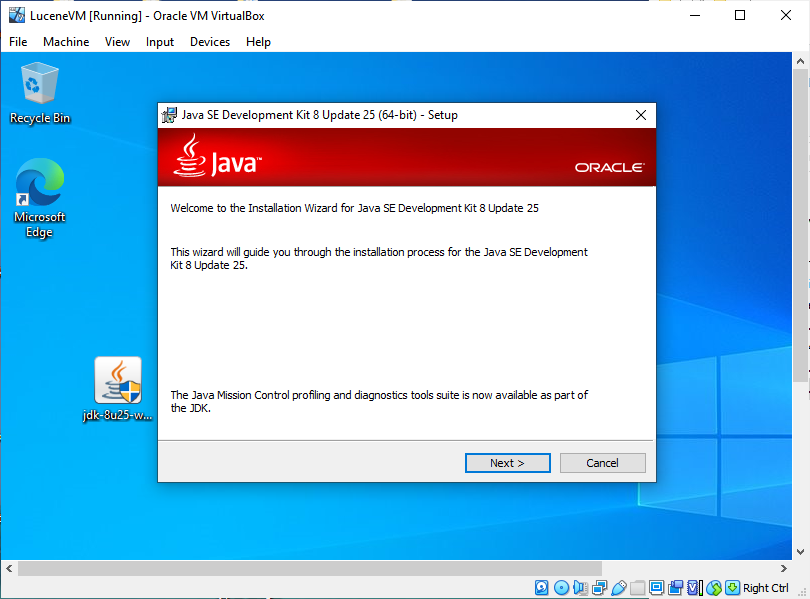Click the keyboard capture arrow icon

pos(732,588)
